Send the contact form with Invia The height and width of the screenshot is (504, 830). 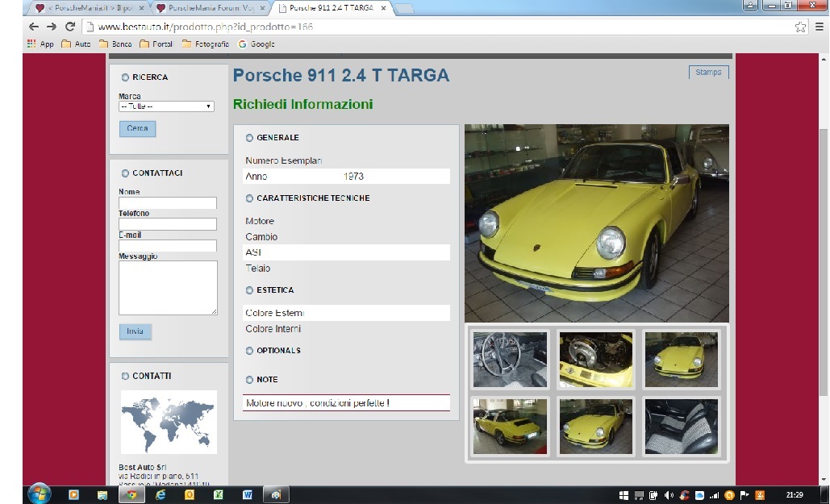tap(135, 331)
